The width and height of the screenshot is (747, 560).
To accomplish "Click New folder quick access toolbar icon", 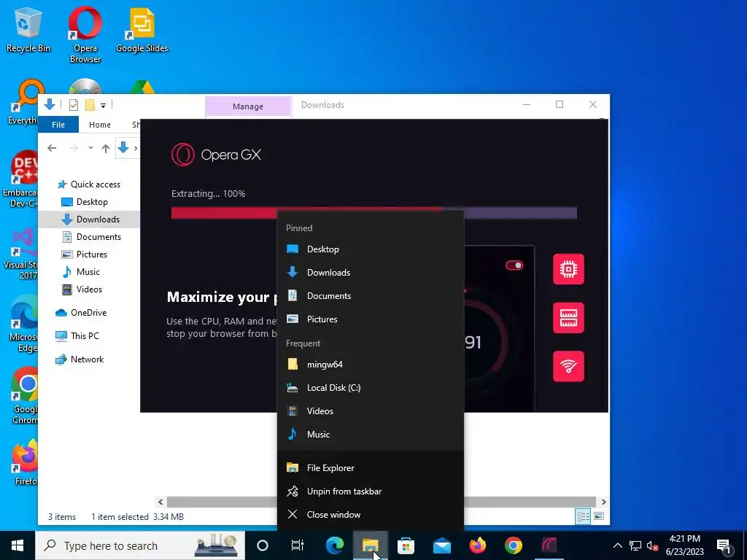I will coord(90,105).
